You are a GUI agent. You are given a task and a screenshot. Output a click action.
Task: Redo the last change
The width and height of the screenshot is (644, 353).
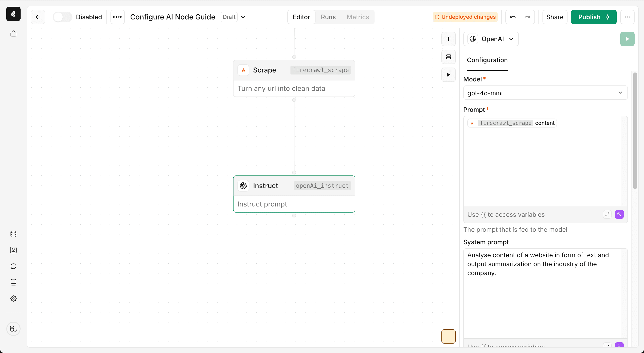[527, 17]
